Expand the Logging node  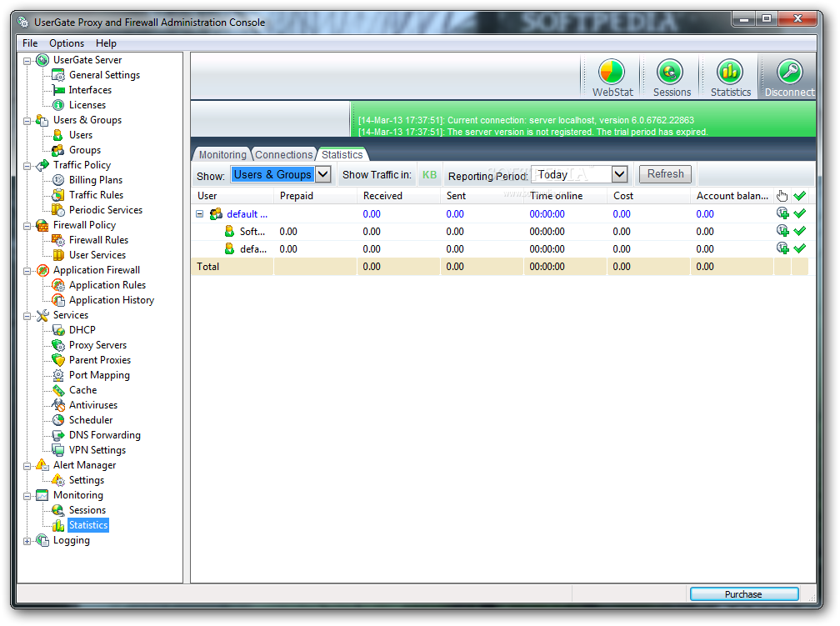point(27,541)
